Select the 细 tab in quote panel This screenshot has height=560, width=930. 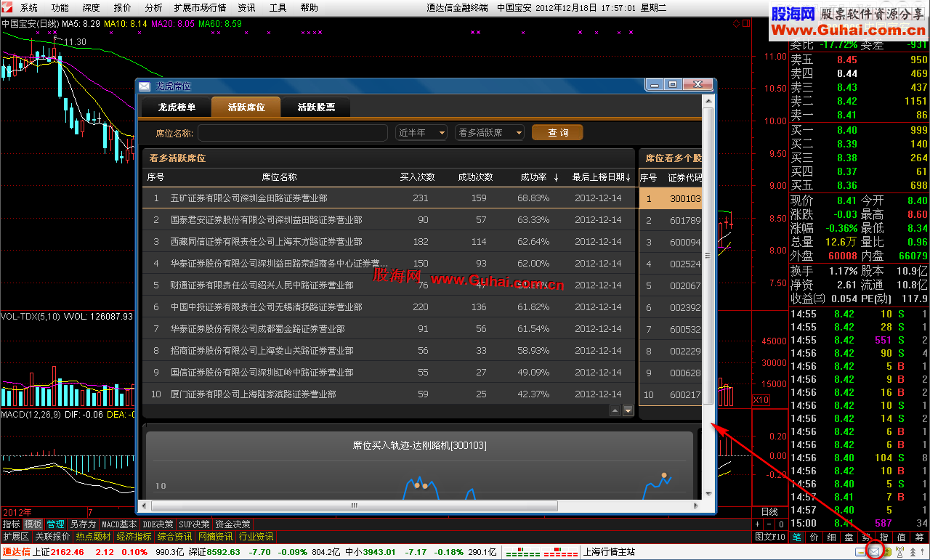tap(831, 537)
